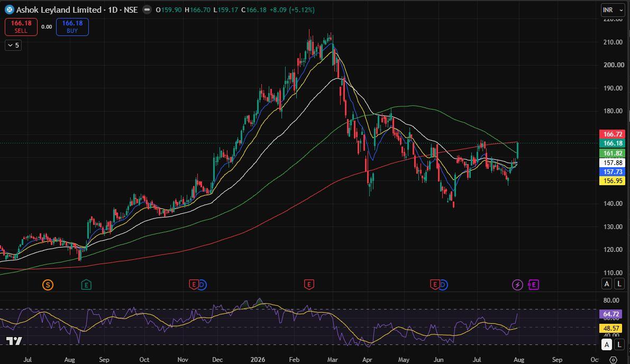Open the time axis settings gear icon
The height and width of the screenshot is (364, 630).
(x=613, y=360)
